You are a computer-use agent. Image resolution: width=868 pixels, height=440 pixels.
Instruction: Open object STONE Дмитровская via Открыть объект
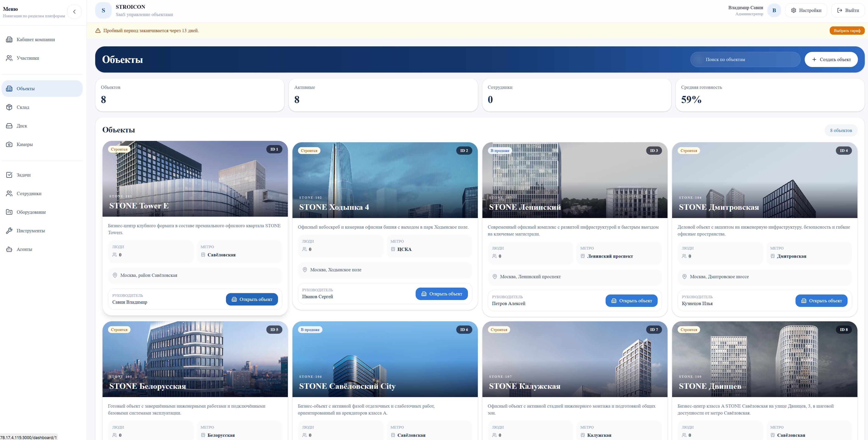pyautogui.click(x=821, y=301)
